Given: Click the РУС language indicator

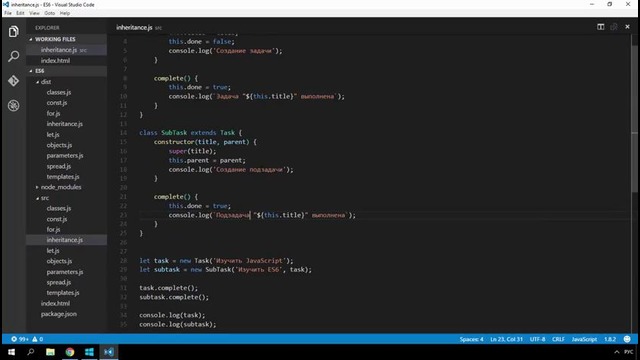Looking at the screenshot, I should pos(629,352).
